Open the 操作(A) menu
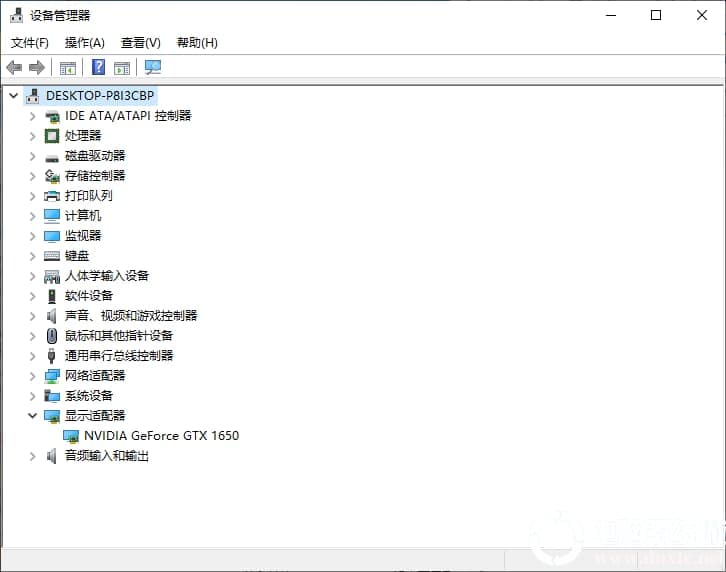Image resolution: width=726 pixels, height=572 pixels. [85, 43]
